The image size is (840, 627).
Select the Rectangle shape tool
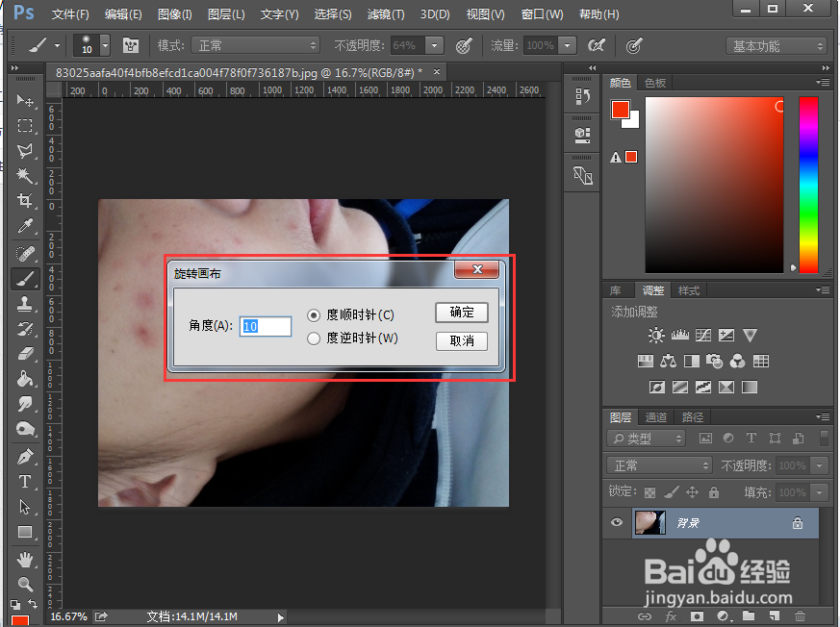pos(25,532)
